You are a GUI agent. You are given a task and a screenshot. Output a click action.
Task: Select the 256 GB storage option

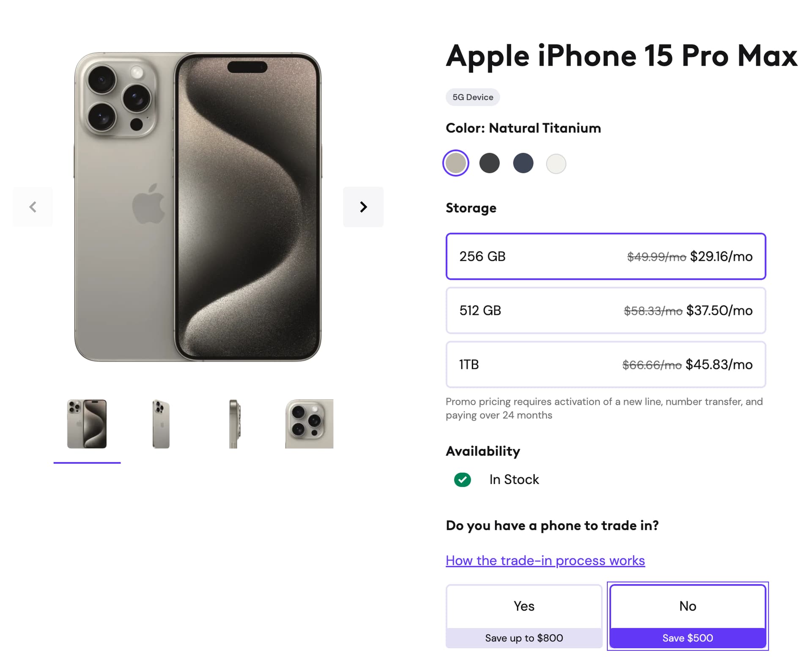[x=606, y=256]
